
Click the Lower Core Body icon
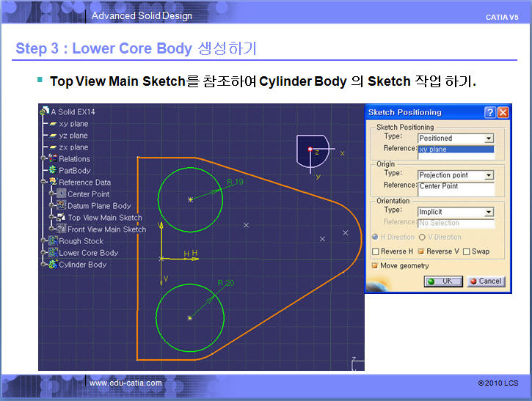click(53, 252)
